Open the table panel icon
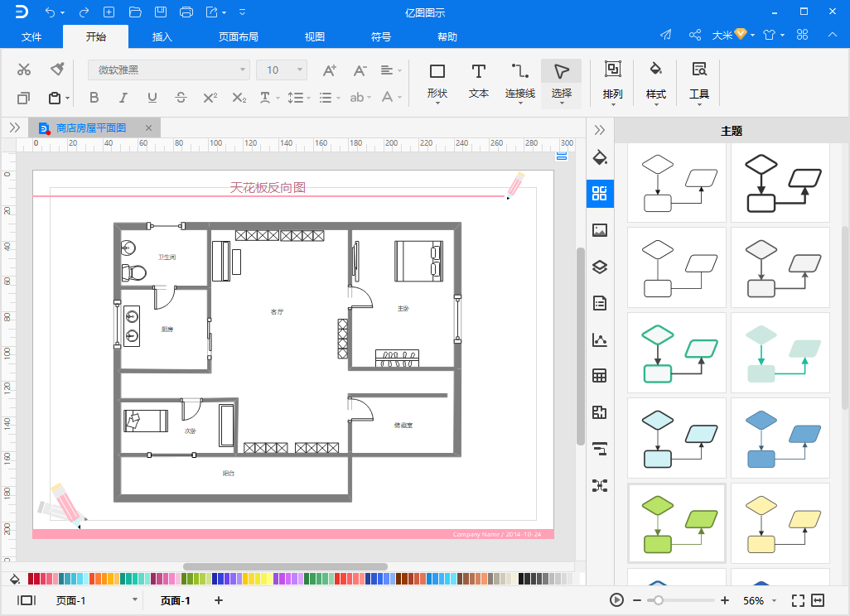Image resolution: width=850 pixels, height=616 pixels. coord(600,375)
